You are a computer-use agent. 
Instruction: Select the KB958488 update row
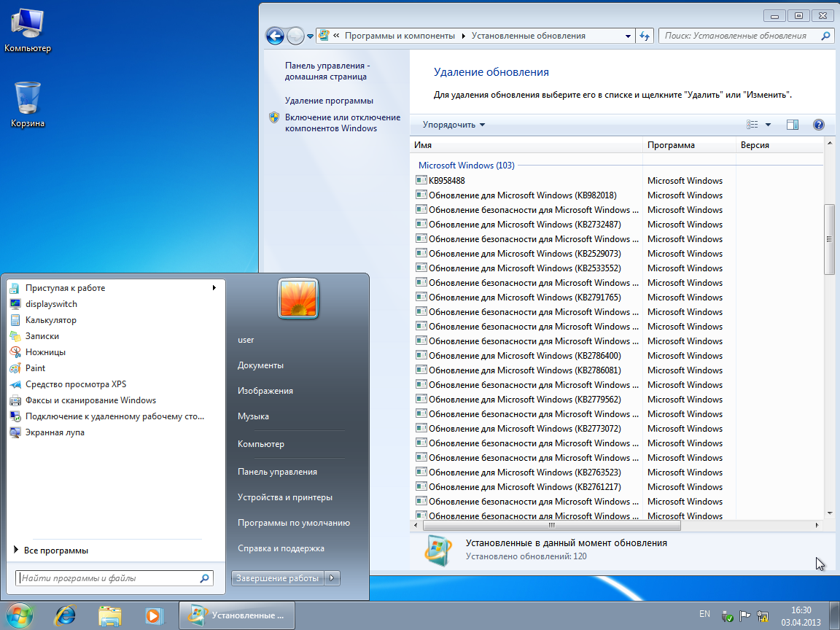(x=446, y=181)
